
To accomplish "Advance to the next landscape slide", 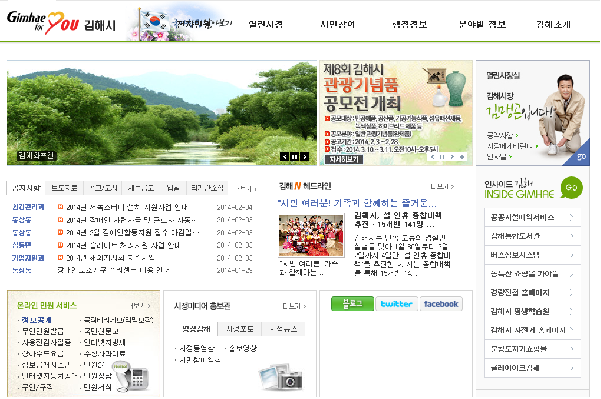I will pos(304,156).
